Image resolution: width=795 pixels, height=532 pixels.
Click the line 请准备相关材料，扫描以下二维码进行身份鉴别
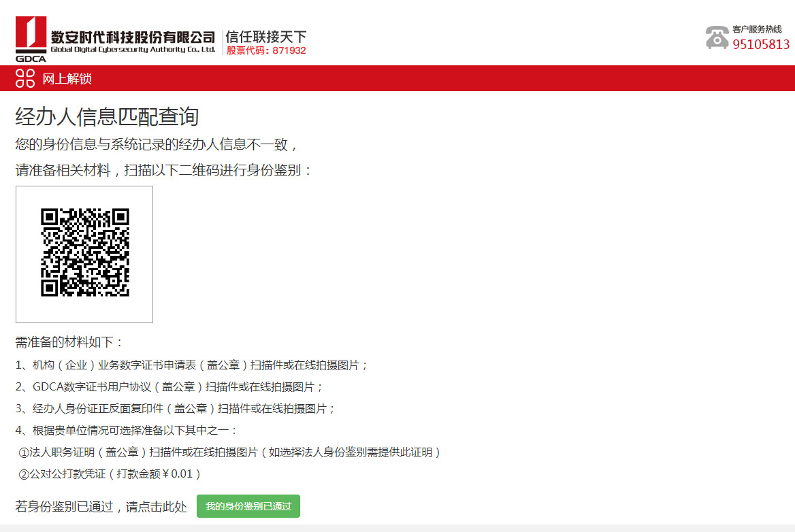164,170
